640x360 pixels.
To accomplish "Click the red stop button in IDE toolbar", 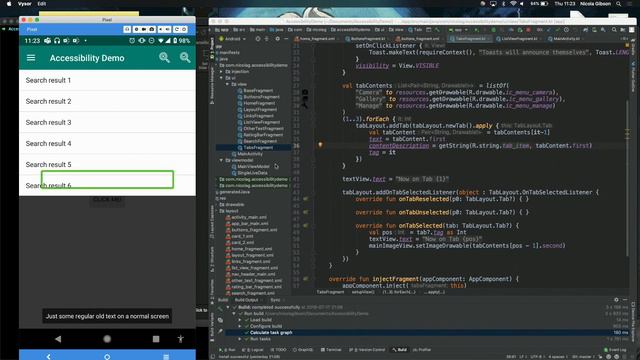I will tap(529, 30).
